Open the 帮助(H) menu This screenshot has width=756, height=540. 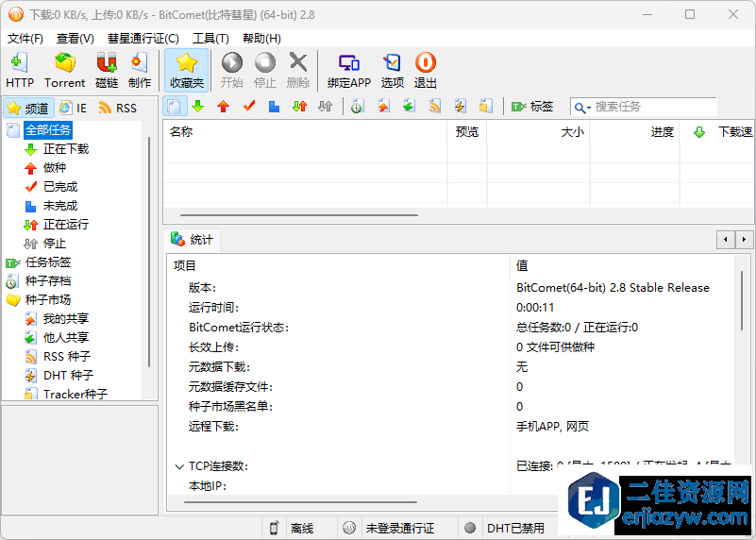pos(261,39)
